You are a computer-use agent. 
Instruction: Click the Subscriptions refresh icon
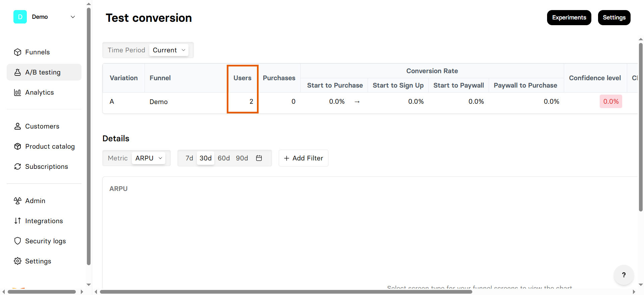click(x=17, y=166)
